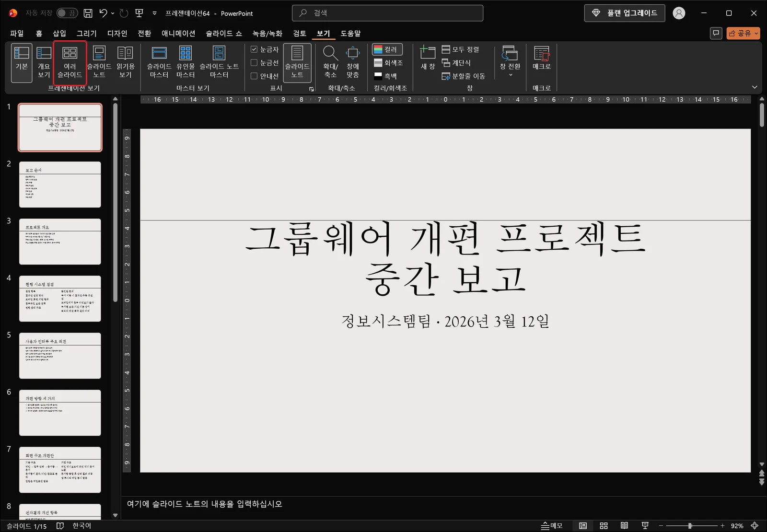This screenshot has height=532, width=767.
Task: Open customize quick access toolbar dropdown
Action: point(154,13)
